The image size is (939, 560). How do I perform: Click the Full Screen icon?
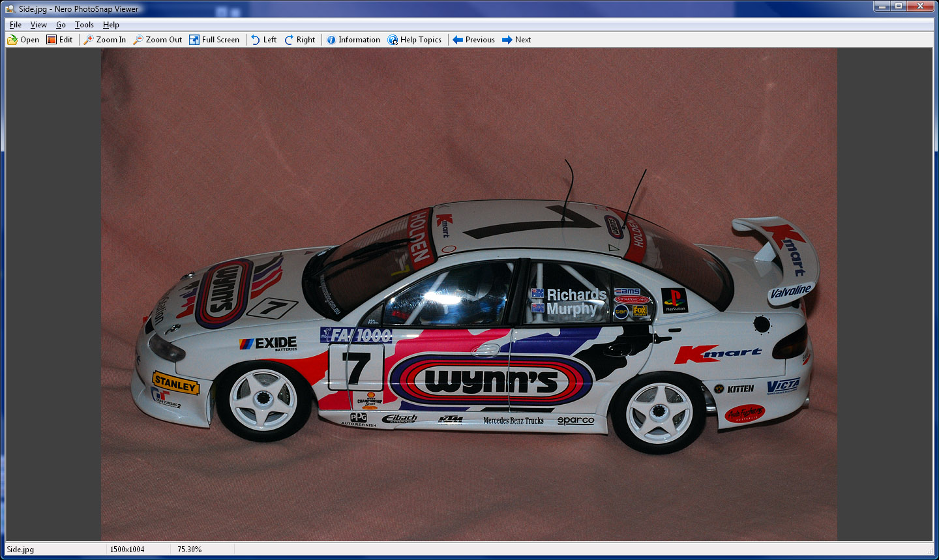coord(194,40)
